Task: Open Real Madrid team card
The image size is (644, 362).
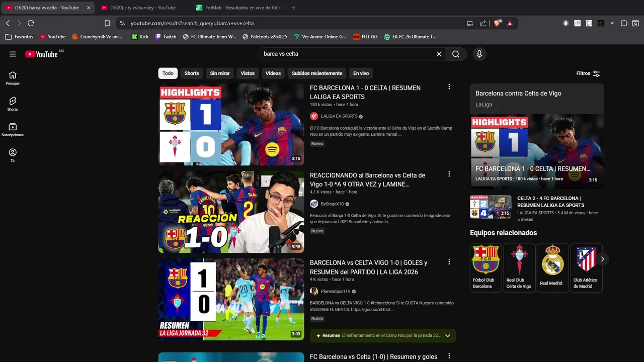Action: pos(552,268)
